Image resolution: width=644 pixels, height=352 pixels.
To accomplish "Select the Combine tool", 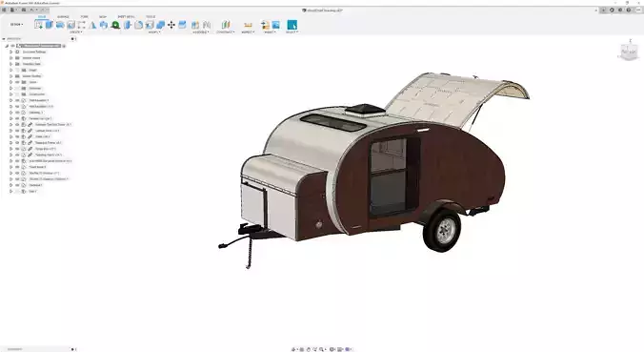I will click(161, 25).
